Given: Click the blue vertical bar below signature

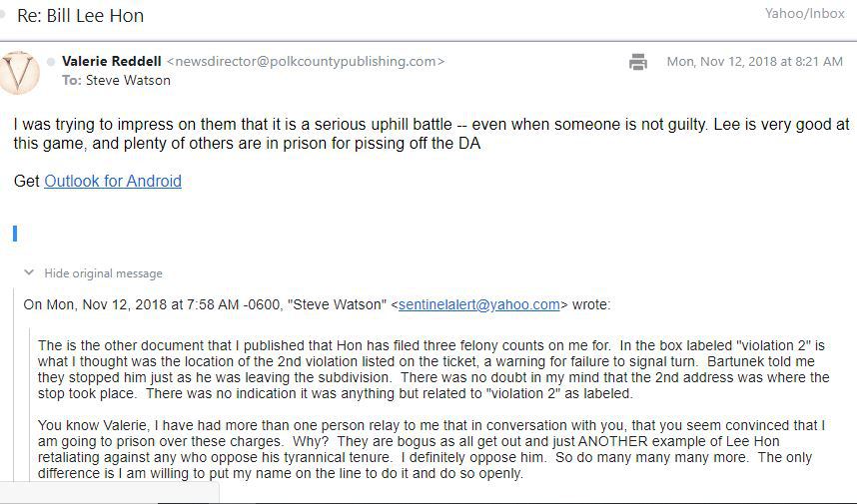Looking at the screenshot, I should (x=15, y=234).
